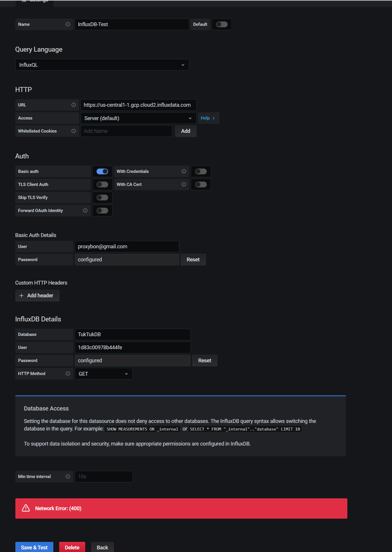The height and width of the screenshot is (552, 392).
Task: Click the HTTP Method info icon
Action: pyautogui.click(x=68, y=374)
